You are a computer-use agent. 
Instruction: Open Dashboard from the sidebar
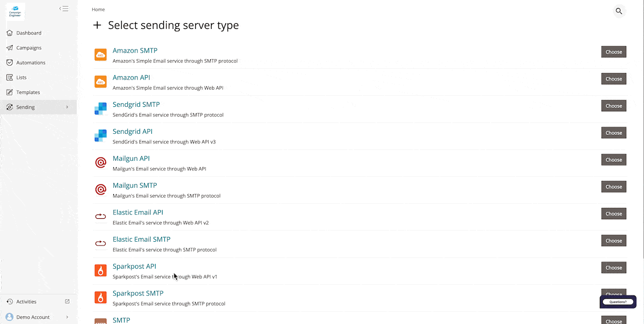point(28,33)
